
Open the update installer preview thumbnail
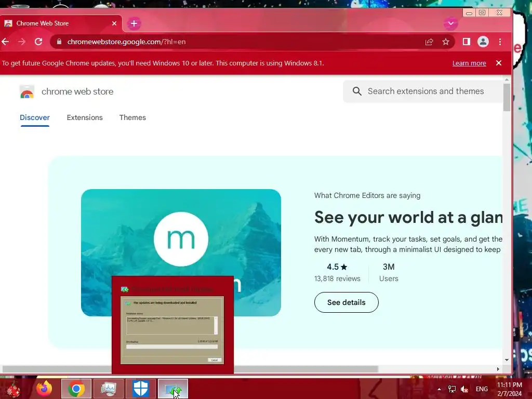(x=172, y=330)
